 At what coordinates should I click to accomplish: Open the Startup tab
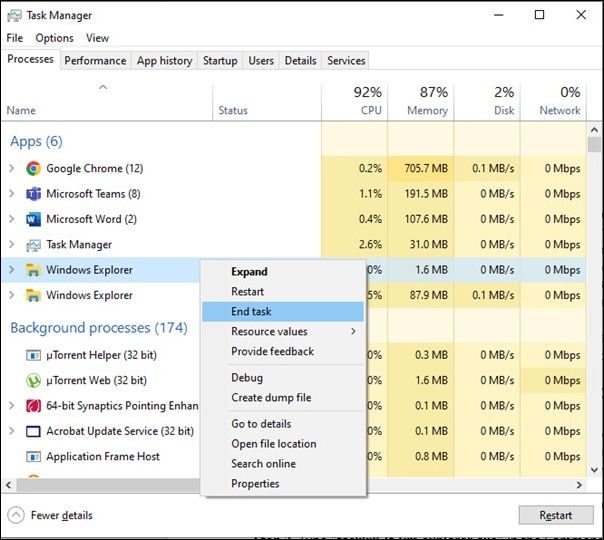tap(220, 60)
